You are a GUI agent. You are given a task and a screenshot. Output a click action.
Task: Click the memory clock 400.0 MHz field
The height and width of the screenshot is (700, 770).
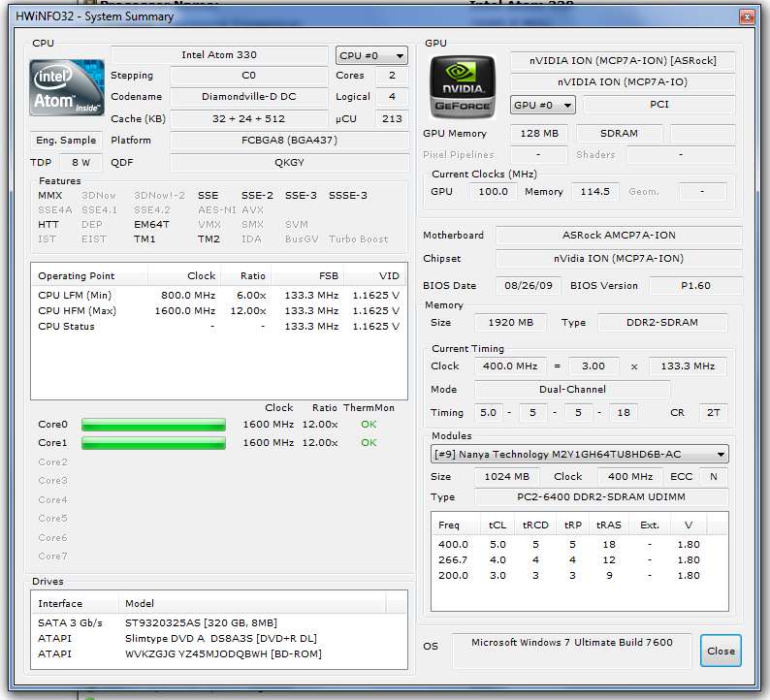pyautogui.click(x=510, y=366)
